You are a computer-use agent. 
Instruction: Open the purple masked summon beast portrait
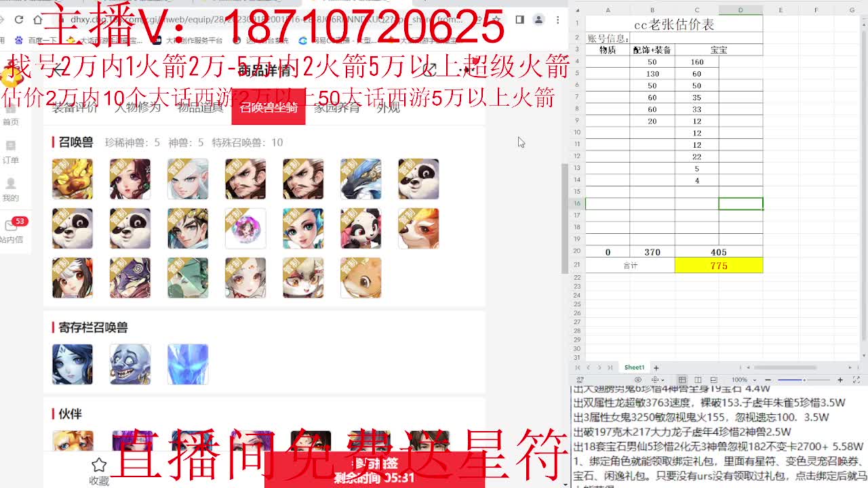pyautogui.click(x=130, y=278)
